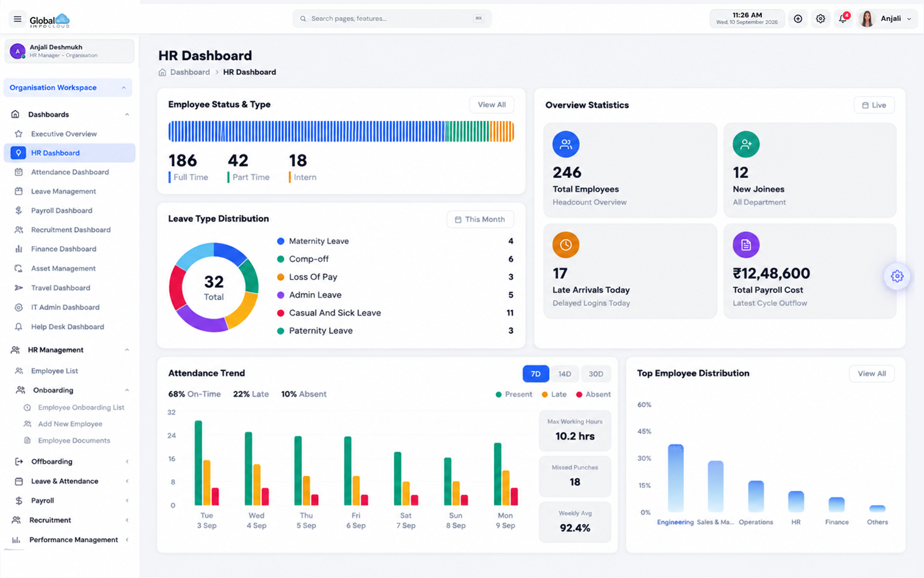Screen dimensions: 924x578
Task: Click the Maternity Leave blue legend dot
Action: click(281, 241)
